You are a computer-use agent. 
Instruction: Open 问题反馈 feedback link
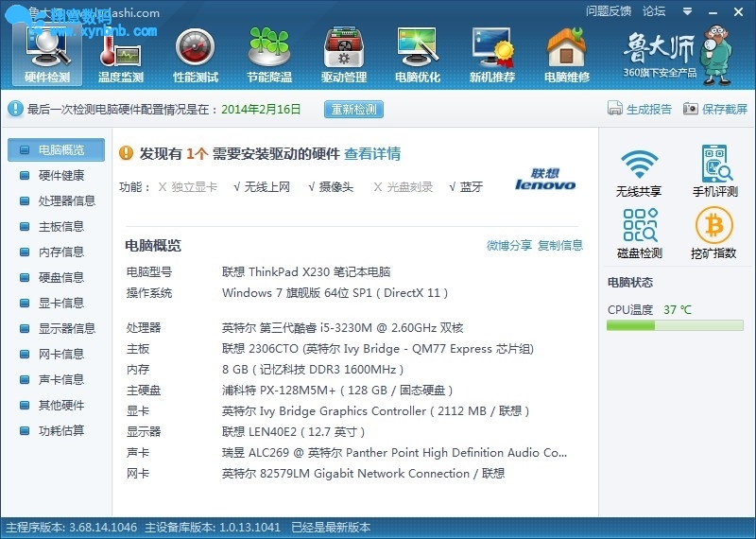click(x=609, y=11)
